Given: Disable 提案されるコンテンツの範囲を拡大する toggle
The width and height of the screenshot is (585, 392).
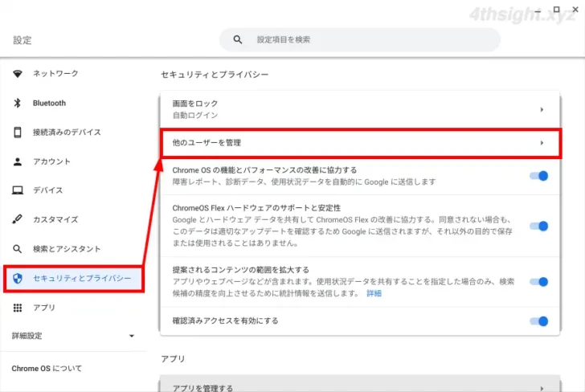Looking at the screenshot, I should click(538, 282).
